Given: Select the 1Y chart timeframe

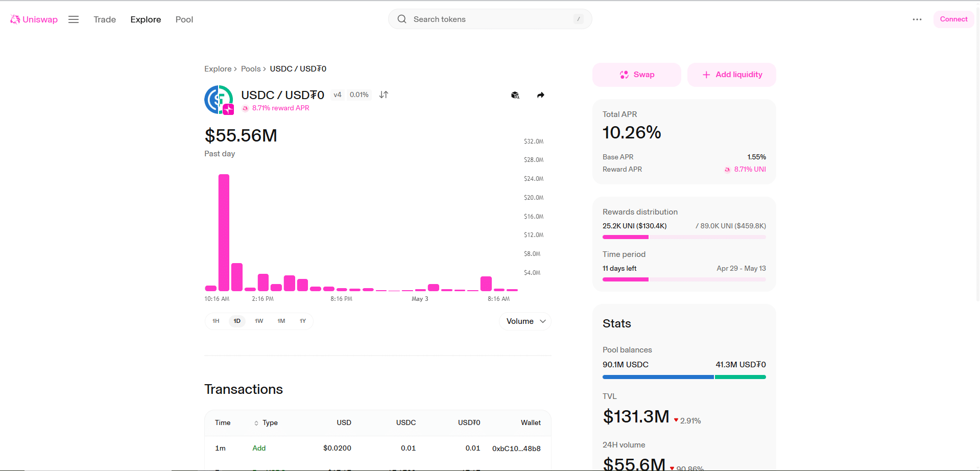Looking at the screenshot, I should (x=303, y=321).
